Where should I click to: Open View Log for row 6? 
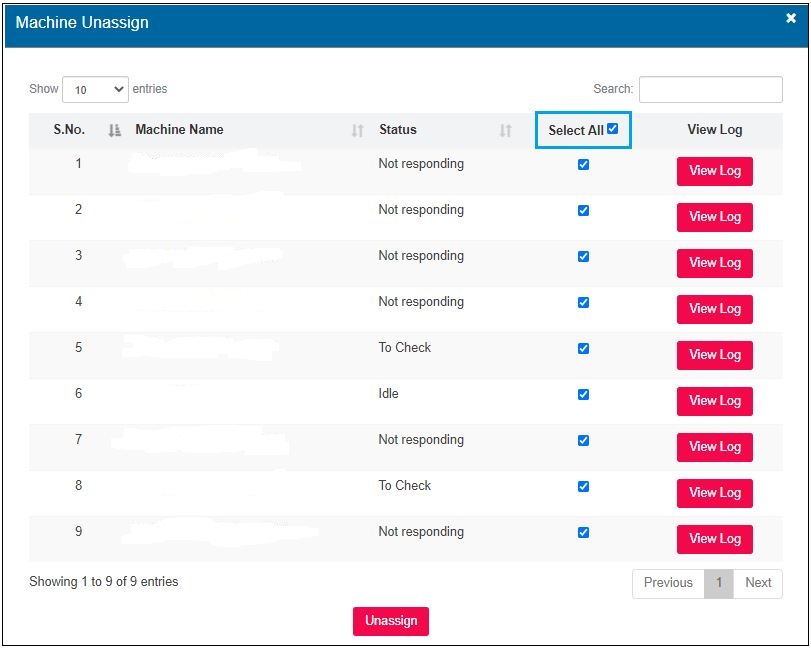714,401
